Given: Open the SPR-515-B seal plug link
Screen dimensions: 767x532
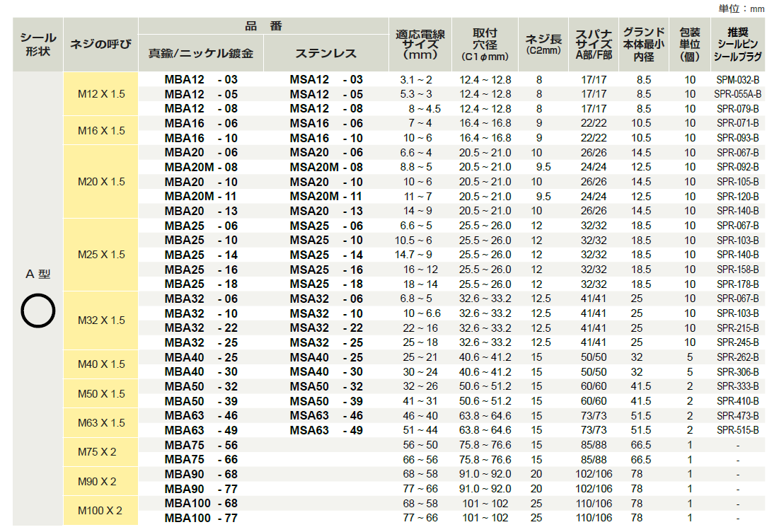Looking at the screenshot, I should tap(737, 430).
